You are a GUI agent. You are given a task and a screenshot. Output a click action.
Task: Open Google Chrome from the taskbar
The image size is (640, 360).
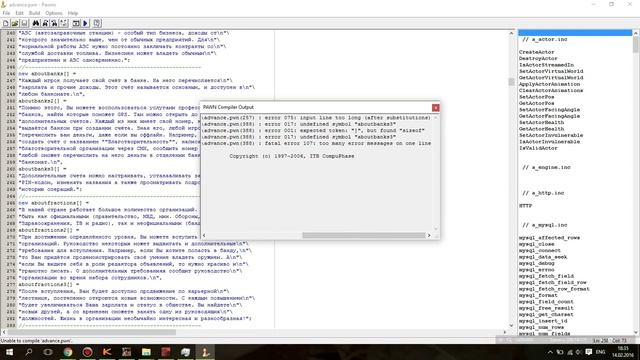point(68,352)
